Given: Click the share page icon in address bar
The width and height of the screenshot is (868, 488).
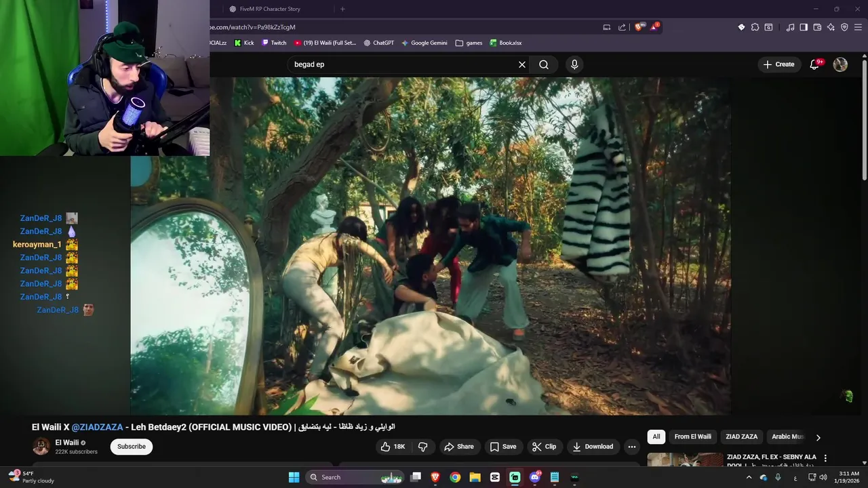Looking at the screenshot, I should [622, 27].
